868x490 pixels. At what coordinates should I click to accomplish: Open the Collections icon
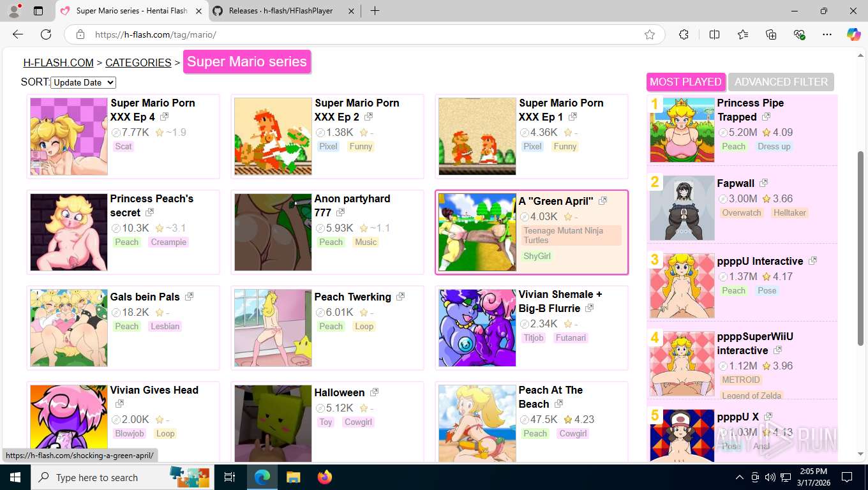(x=771, y=34)
